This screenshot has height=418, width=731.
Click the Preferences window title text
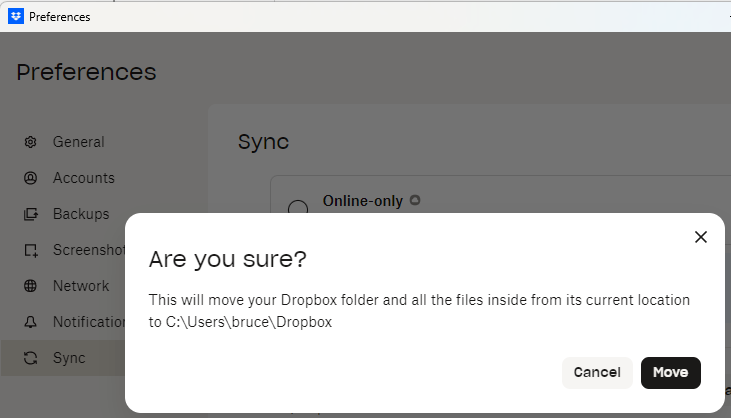(60, 16)
